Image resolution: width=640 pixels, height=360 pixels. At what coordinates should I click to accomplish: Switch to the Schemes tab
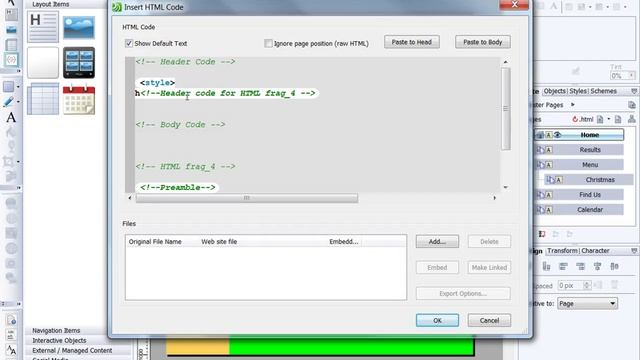click(603, 91)
